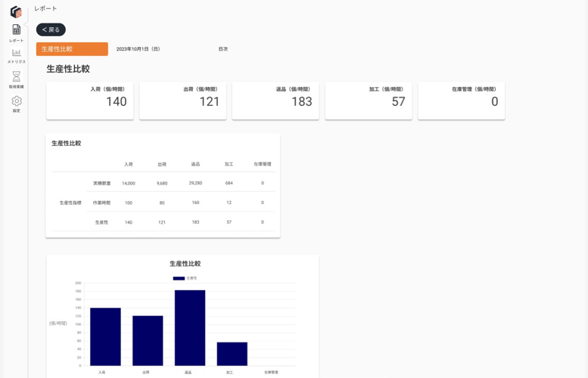Viewport: 588px width, 378px height.
Task: Click the 200 tick on the chart y-axis
Action: [78, 283]
